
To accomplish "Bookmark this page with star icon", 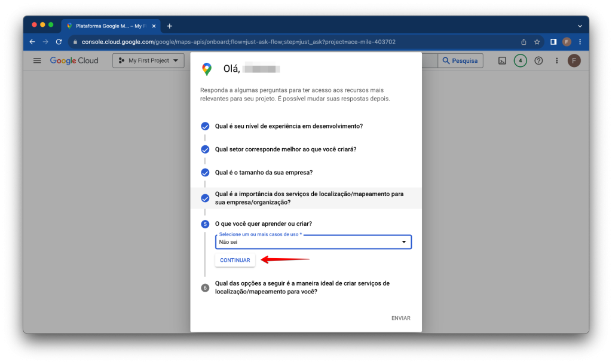I will tap(537, 42).
